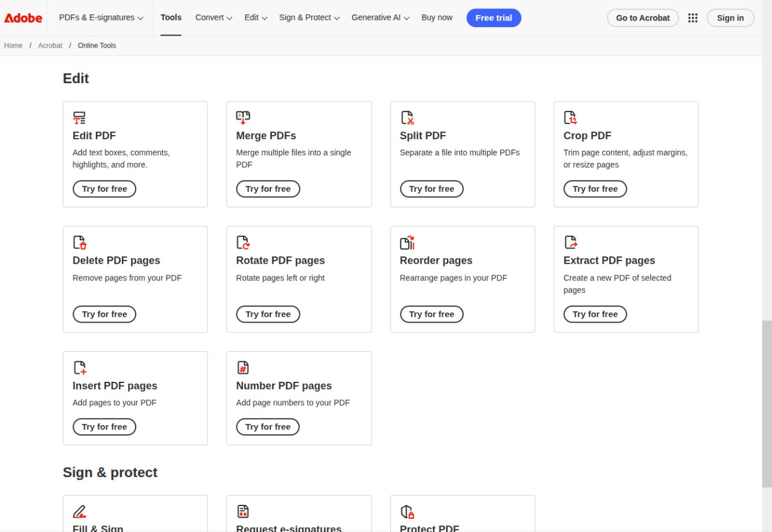Expand the PDFs & E-signatures dropdown
The width and height of the screenshot is (772, 532).
[x=101, y=18]
